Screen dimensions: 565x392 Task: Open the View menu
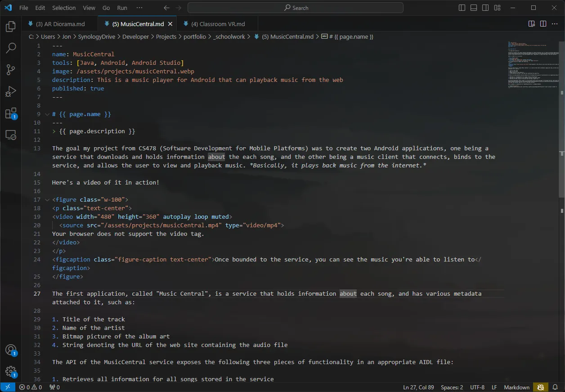(x=89, y=8)
